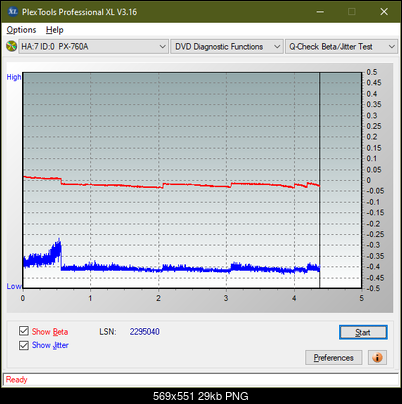Open the Help menu
The width and height of the screenshot is (402, 404).
pos(55,30)
